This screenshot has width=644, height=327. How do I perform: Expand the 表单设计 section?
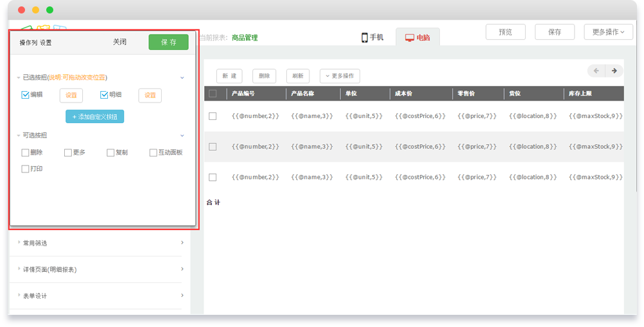click(100, 296)
